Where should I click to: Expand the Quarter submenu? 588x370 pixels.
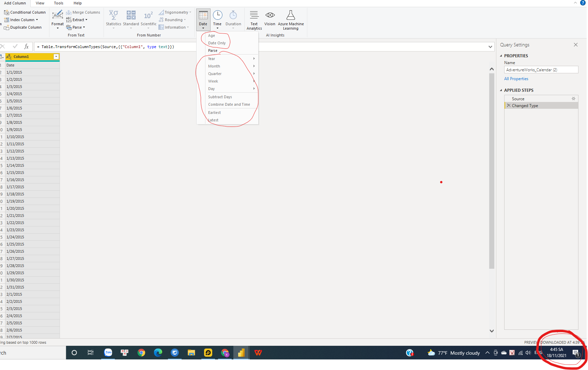pyautogui.click(x=227, y=74)
